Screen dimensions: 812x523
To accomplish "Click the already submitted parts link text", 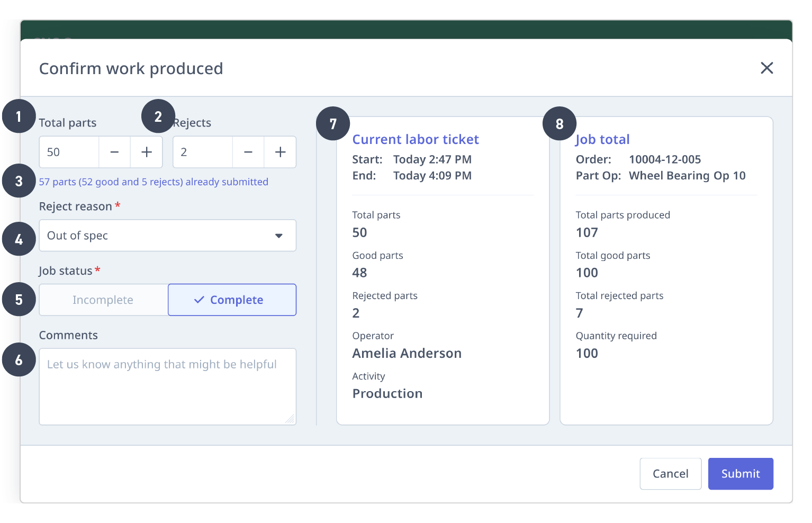I will [x=154, y=182].
